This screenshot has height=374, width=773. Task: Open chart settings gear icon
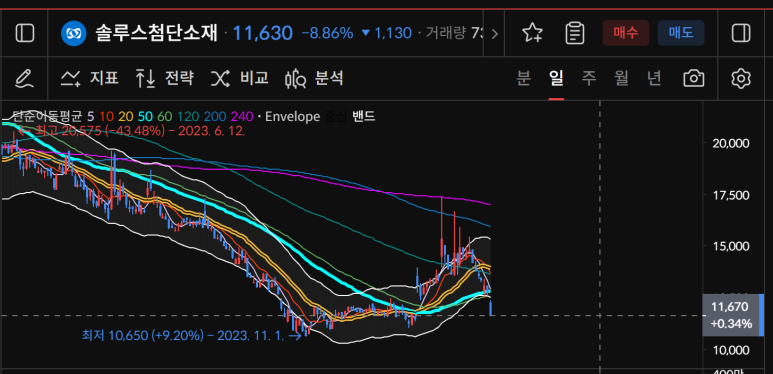740,78
